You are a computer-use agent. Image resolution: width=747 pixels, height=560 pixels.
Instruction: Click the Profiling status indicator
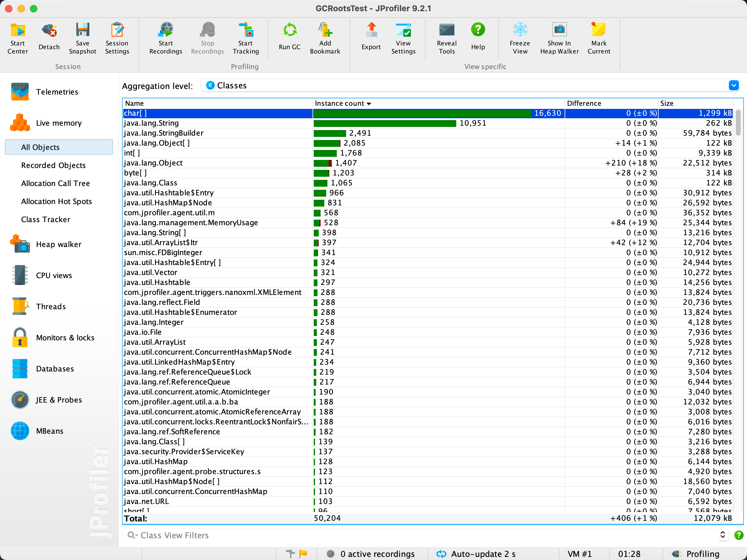(696, 553)
